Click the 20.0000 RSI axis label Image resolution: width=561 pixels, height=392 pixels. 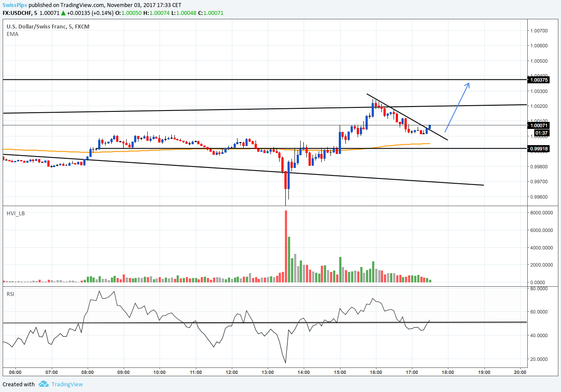click(540, 359)
